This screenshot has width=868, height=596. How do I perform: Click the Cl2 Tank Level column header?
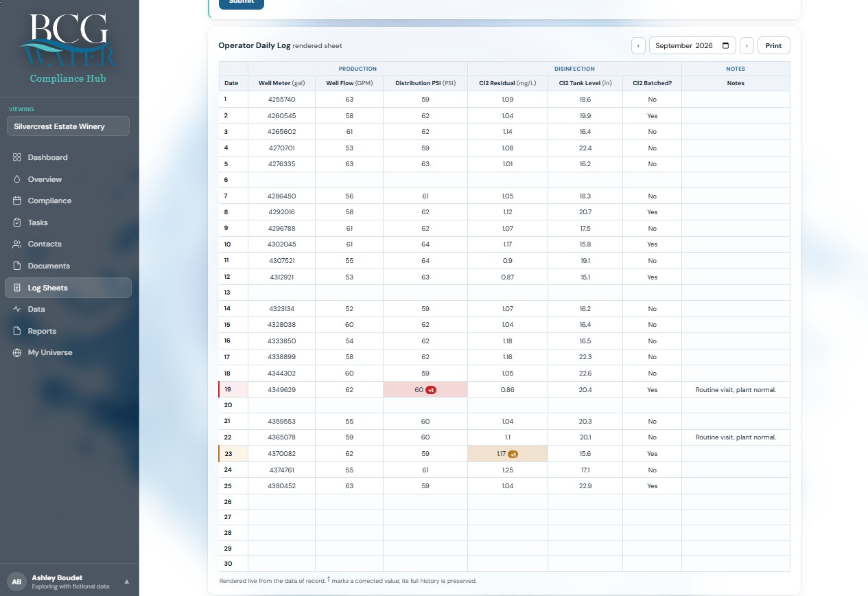585,83
